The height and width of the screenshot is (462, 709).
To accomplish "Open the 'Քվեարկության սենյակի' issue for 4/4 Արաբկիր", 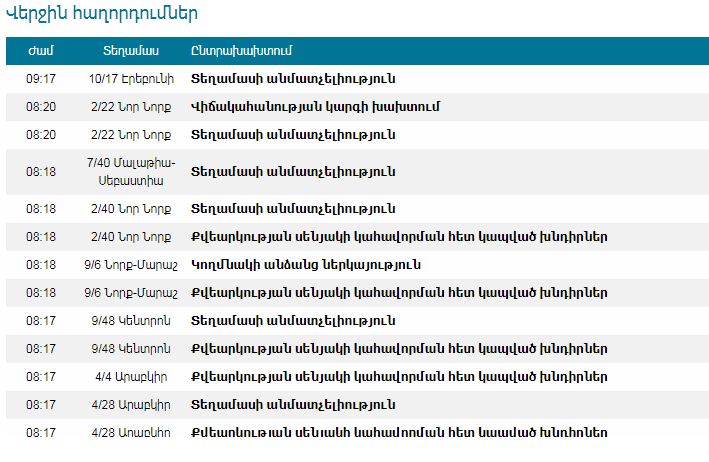I will coord(398,377).
